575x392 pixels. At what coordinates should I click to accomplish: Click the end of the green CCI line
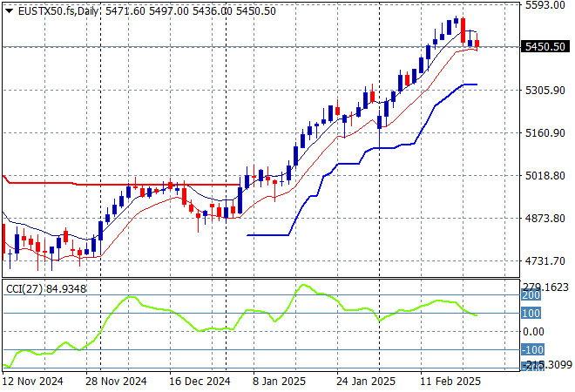[477, 315]
